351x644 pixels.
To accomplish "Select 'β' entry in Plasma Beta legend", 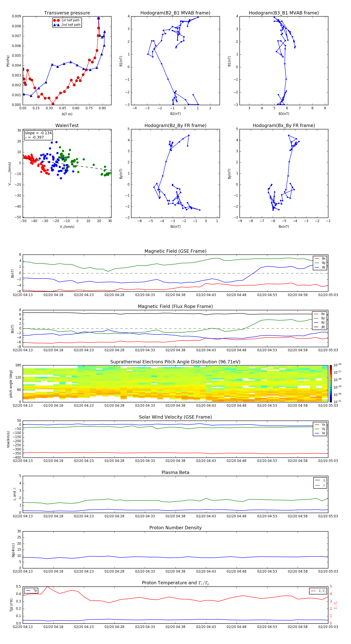I will [x=320, y=485].
